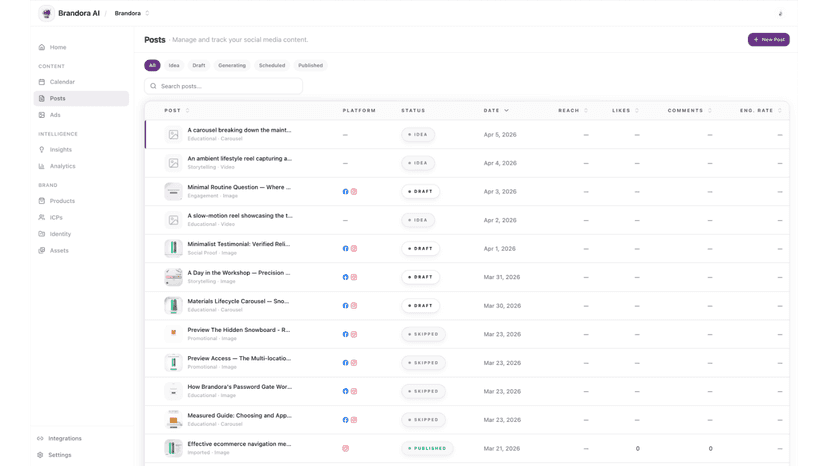Open post 'Materials Lifecycle Carousel — Sno...'
Screen dimensions: 828x466
(238, 301)
